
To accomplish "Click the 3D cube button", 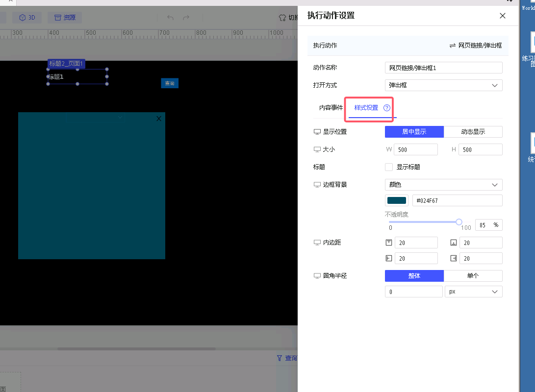I will click(27, 17).
